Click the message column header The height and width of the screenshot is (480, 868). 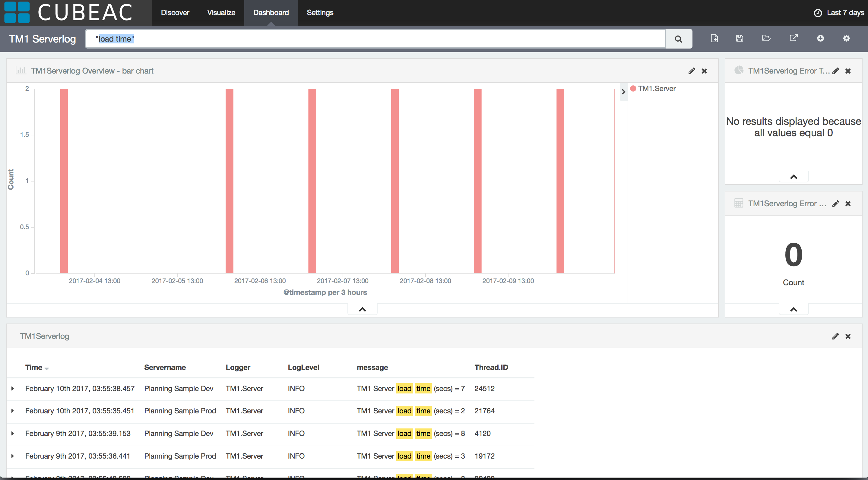(372, 367)
